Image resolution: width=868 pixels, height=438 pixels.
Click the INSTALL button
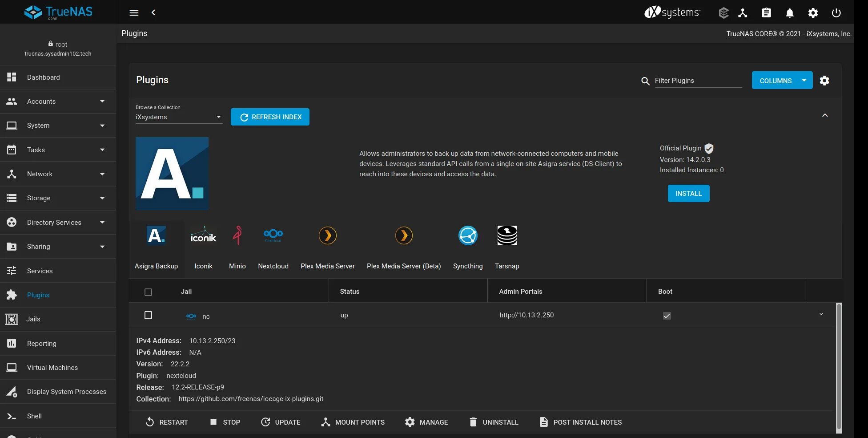(x=688, y=194)
